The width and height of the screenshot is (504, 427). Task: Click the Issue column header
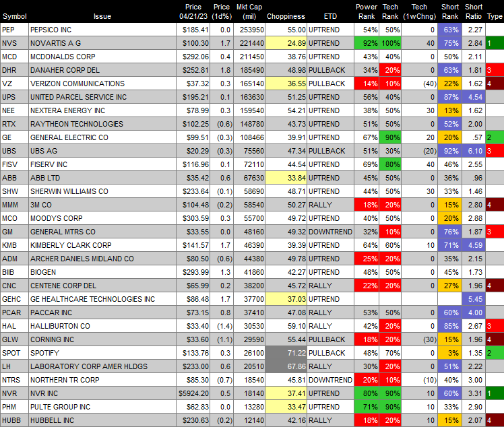[x=102, y=16]
